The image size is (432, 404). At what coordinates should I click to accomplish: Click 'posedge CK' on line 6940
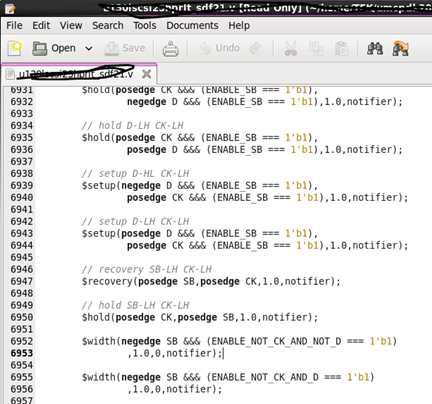pyautogui.click(x=155, y=198)
